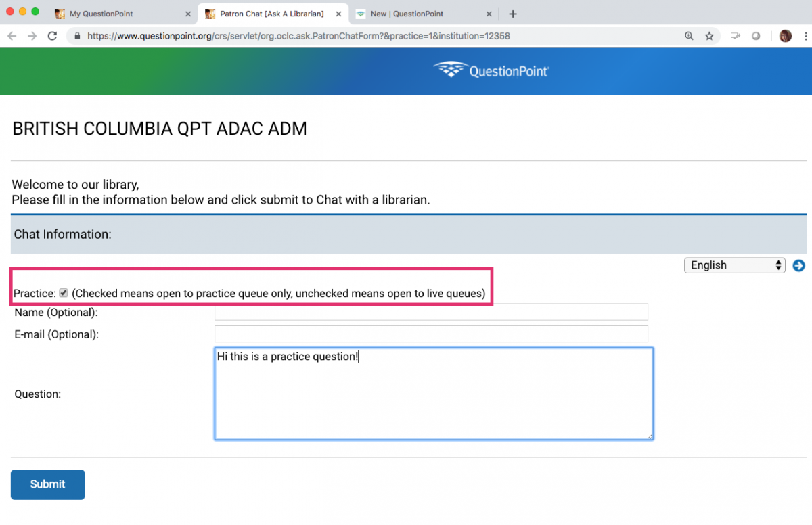Click the padlock site info icon

click(77, 36)
